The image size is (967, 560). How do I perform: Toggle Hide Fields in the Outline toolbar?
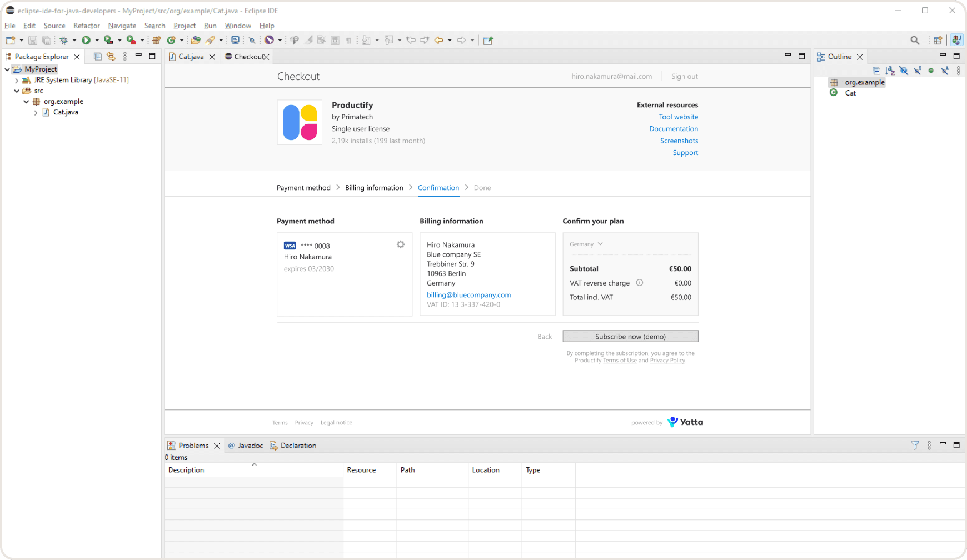click(904, 71)
